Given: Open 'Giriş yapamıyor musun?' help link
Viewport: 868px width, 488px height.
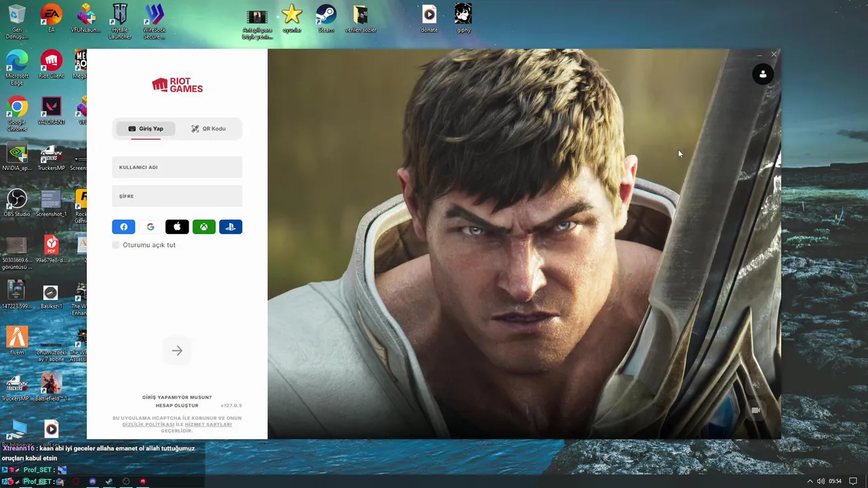Looking at the screenshot, I should (177, 397).
